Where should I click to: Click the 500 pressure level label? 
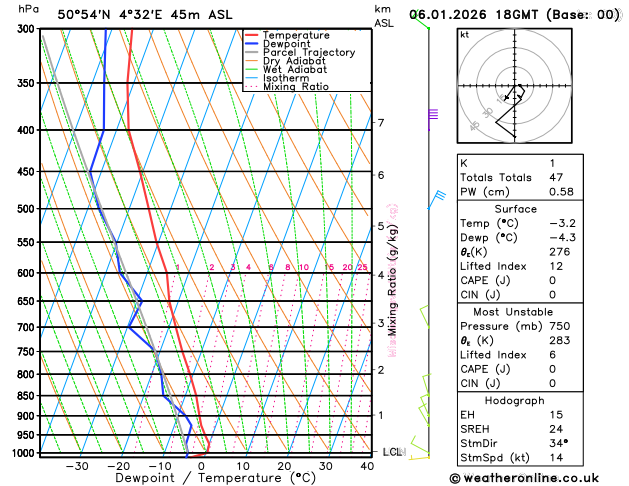(x=28, y=209)
